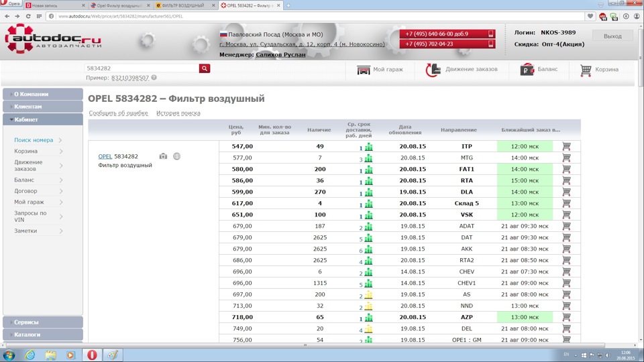The height and width of the screenshot is (362, 644).
Task: Add the 718,00 AZP offer to cart
Action: [x=566, y=317]
